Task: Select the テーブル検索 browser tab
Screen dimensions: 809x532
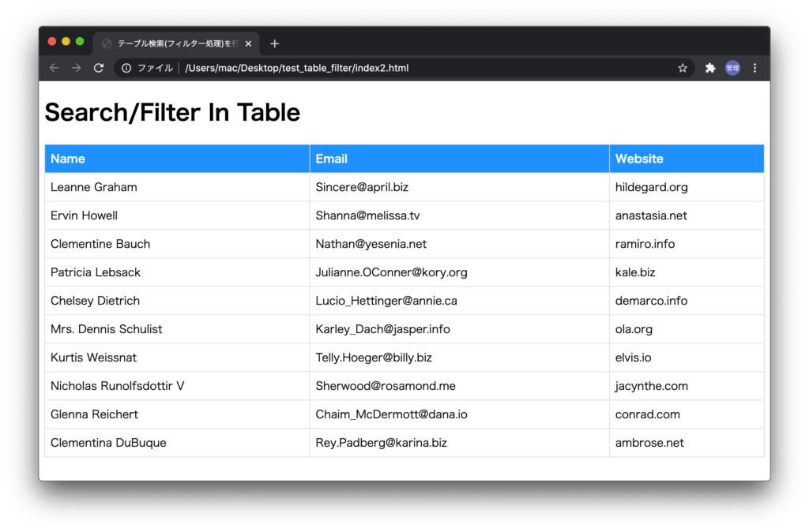Action: (166, 43)
